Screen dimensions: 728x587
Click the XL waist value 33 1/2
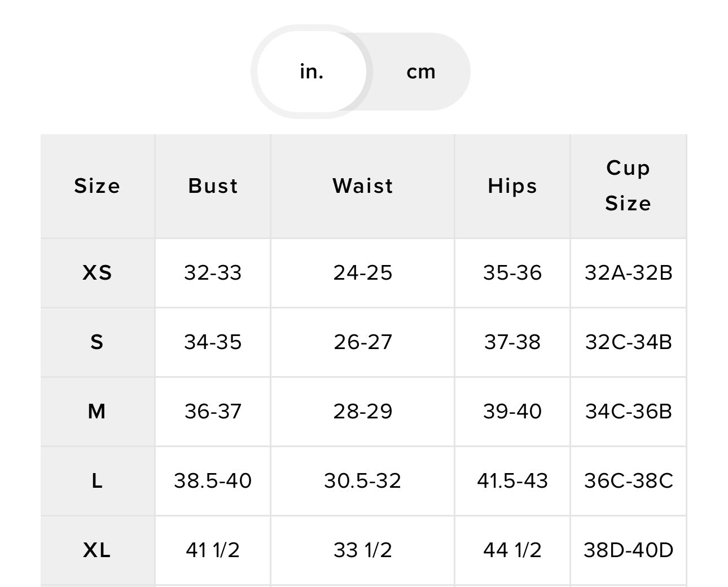pyautogui.click(x=362, y=550)
